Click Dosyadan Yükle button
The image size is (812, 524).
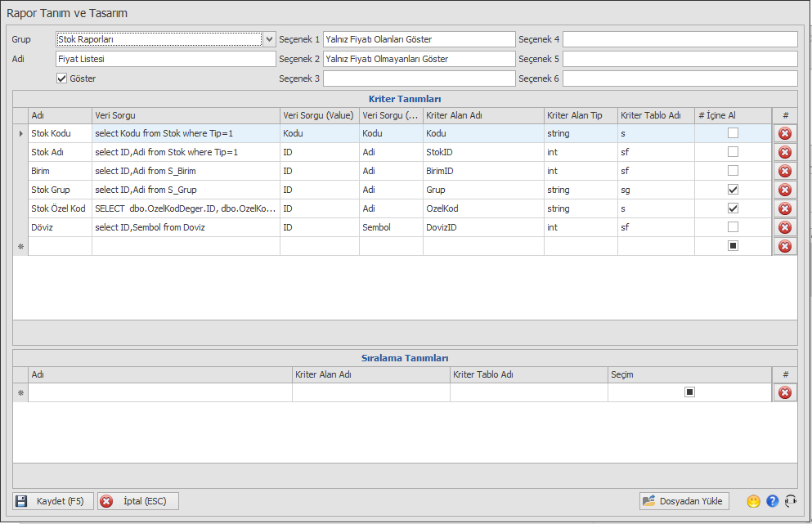pyautogui.click(x=684, y=501)
